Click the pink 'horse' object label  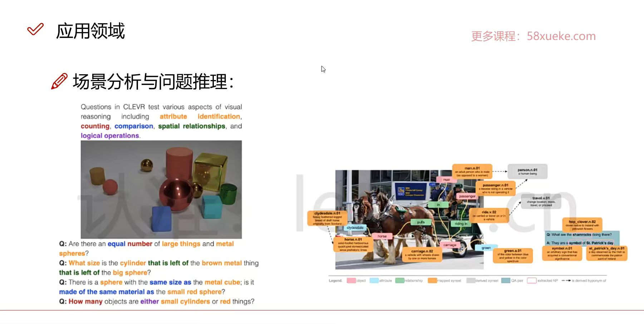tap(382, 236)
